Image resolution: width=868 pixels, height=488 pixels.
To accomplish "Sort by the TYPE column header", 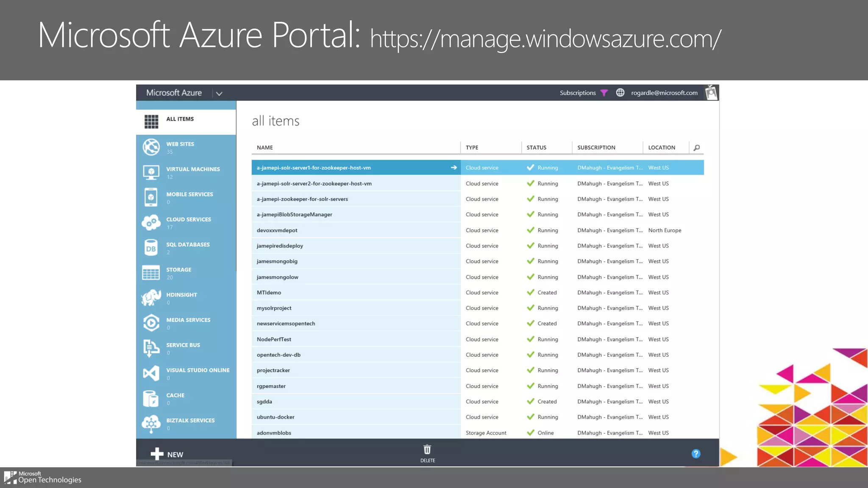I will [x=472, y=147].
